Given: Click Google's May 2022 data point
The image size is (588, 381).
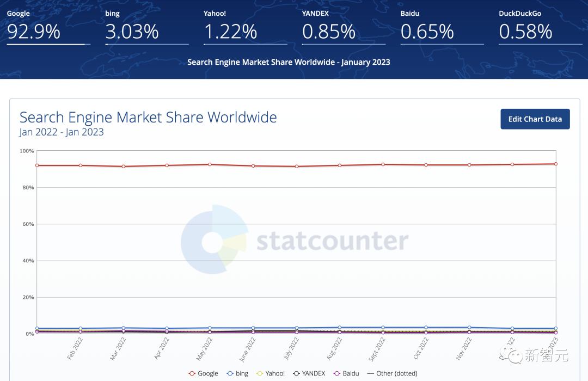Looking at the screenshot, I should point(210,164).
